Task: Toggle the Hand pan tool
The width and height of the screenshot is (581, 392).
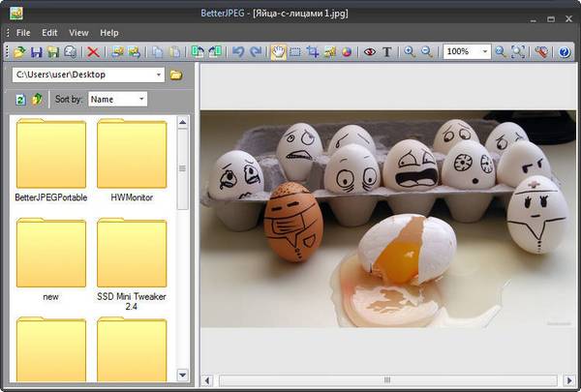Action: click(x=279, y=52)
